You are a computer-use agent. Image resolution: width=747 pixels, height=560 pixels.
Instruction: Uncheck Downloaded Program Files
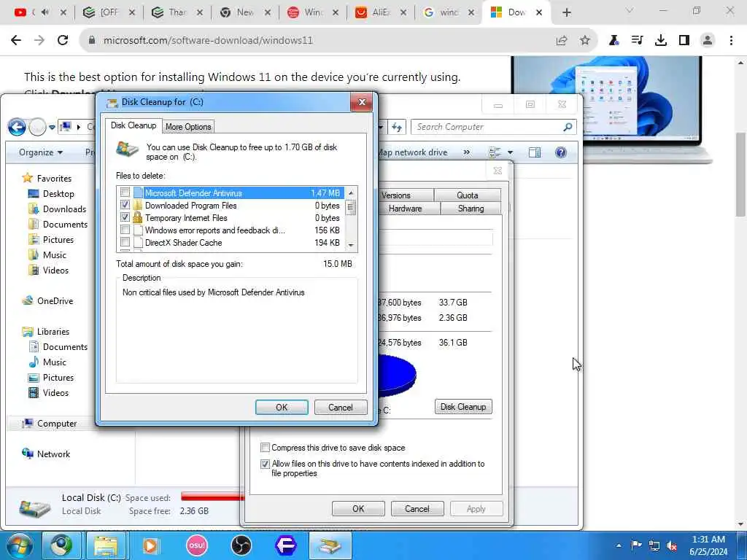pyautogui.click(x=125, y=205)
